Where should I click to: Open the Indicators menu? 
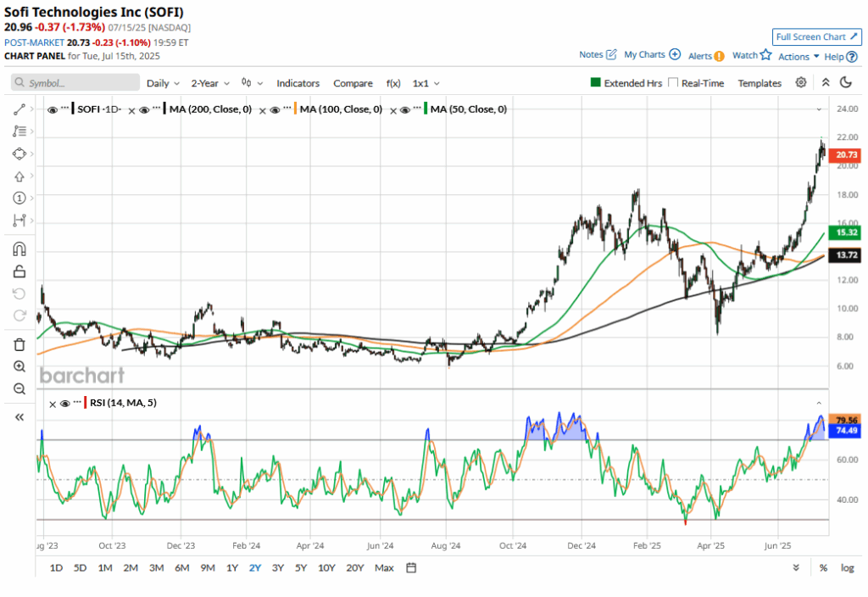click(298, 83)
